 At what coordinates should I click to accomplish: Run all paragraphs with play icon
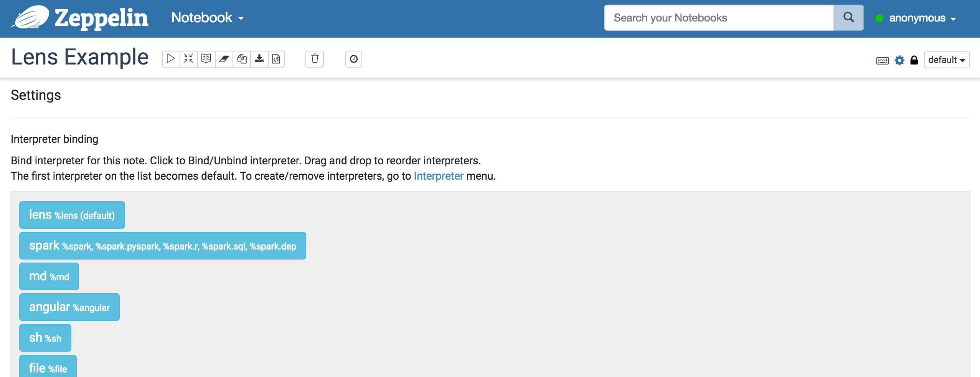(171, 59)
